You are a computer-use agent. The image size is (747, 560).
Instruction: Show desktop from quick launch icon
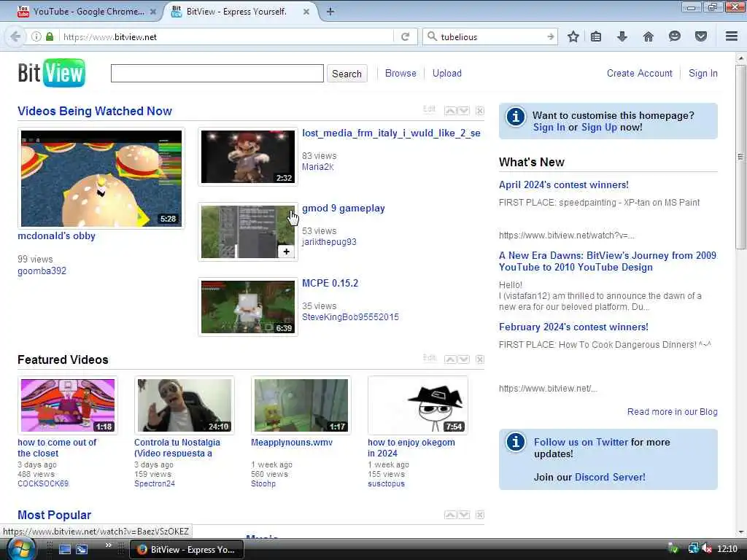(x=64, y=549)
